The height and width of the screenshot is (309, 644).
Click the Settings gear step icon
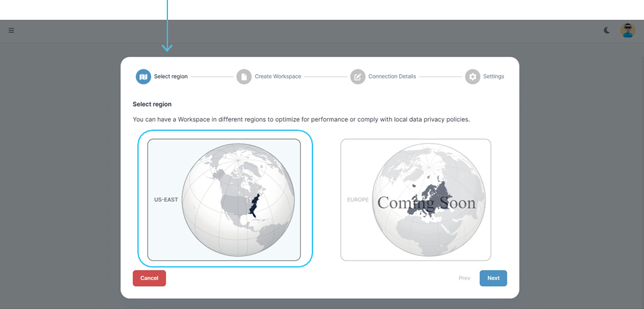coord(473,77)
